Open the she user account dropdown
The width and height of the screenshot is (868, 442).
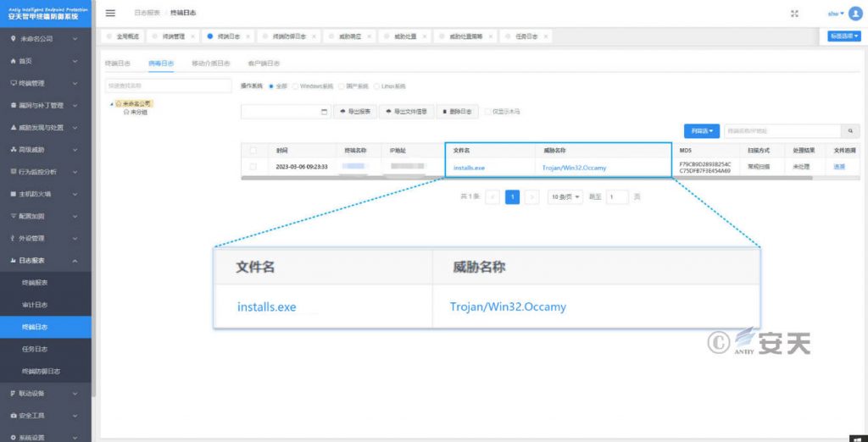[x=836, y=14]
